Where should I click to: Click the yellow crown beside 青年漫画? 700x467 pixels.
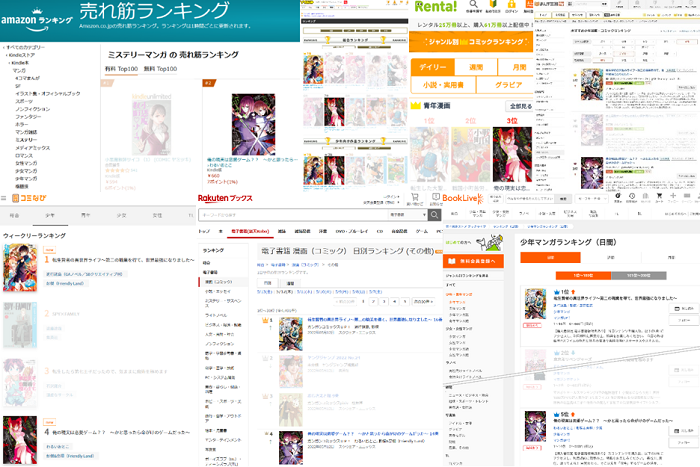416,106
